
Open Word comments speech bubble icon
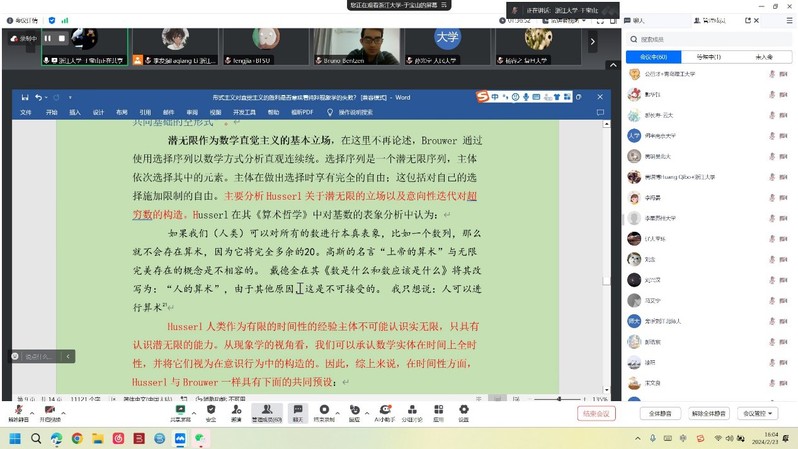click(x=600, y=112)
